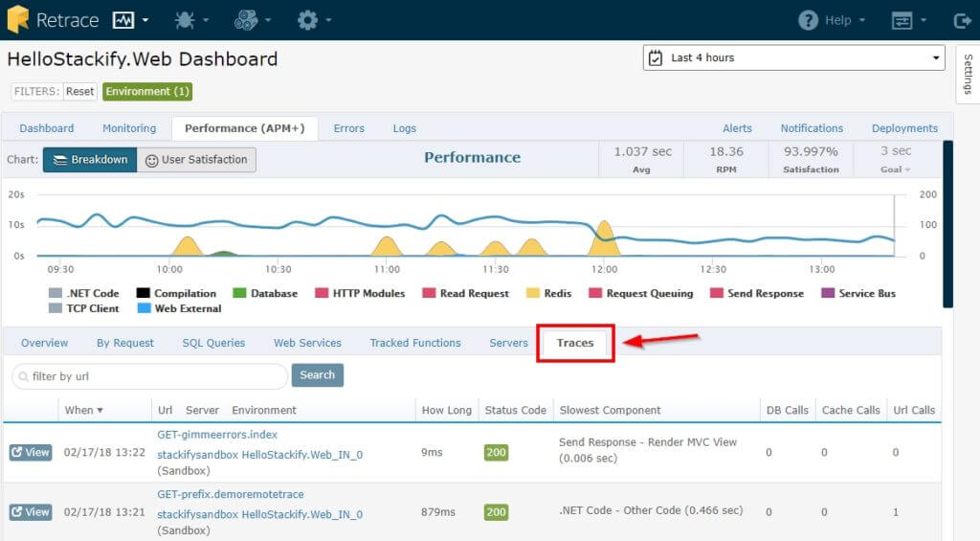Switch chart to Breakdown view
This screenshot has height=541, width=980.
(90, 160)
